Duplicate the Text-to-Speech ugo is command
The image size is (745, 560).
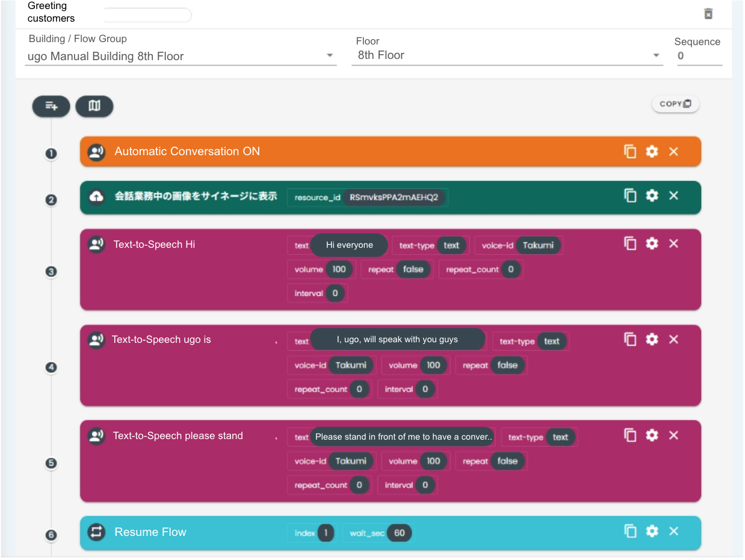click(630, 339)
